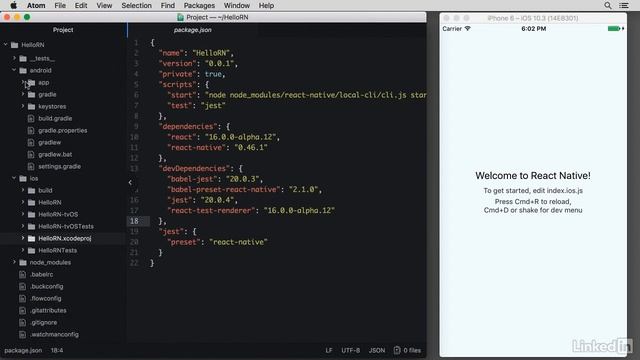This screenshot has width=640, height=360.
Task: Expand the HelloRNTests folder chevron
Action: click(23, 250)
